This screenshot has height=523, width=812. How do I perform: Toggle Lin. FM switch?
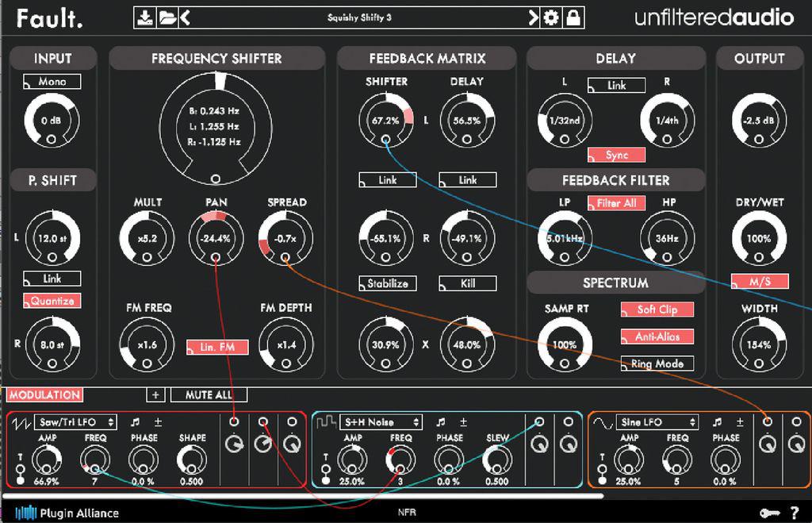tap(217, 348)
